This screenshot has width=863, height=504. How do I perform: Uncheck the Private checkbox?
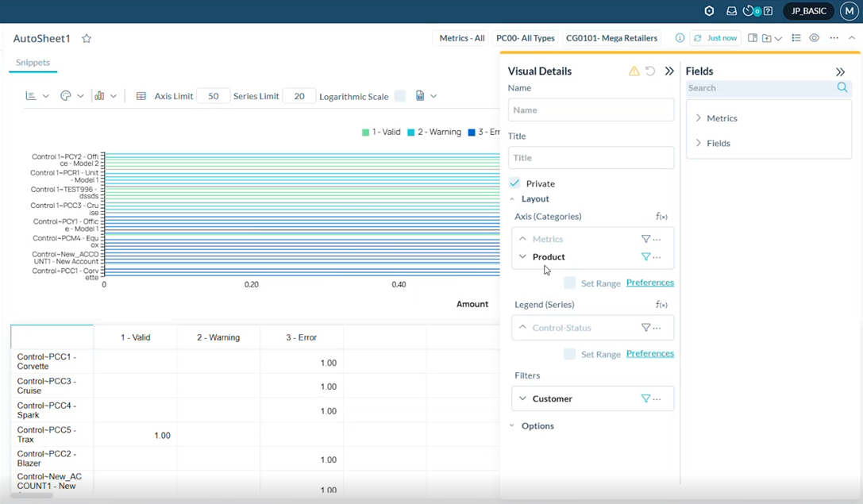[515, 183]
